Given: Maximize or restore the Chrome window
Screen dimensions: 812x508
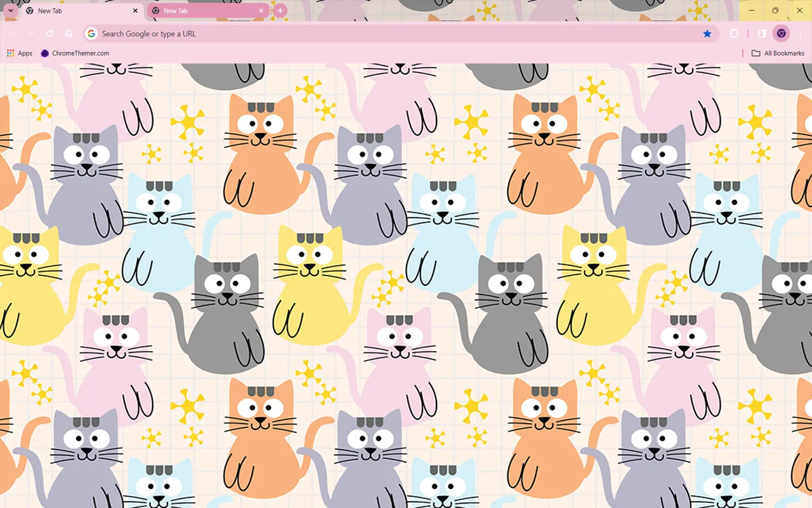Looking at the screenshot, I should coord(775,11).
